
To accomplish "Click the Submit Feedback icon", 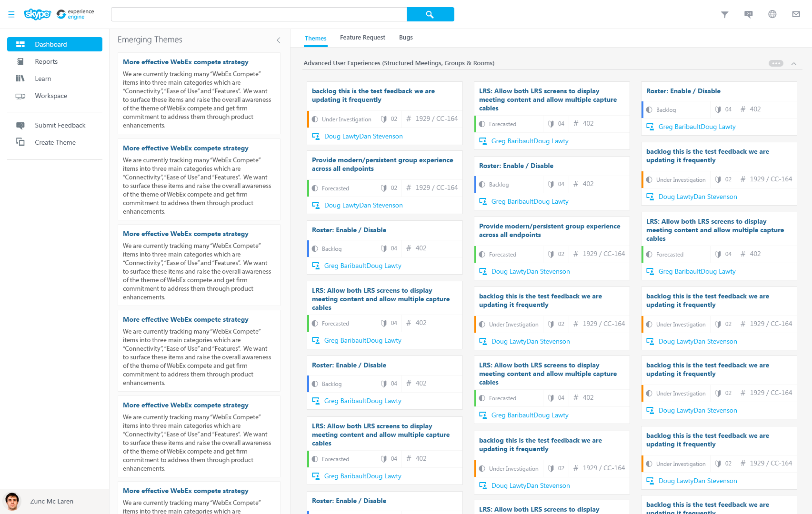I will click(20, 125).
